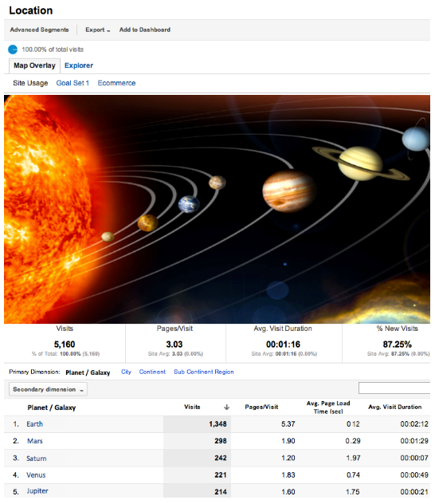Viewport: 435px width, 504px height.
Task: Click Mars planet in the solar map
Action: 217,183
